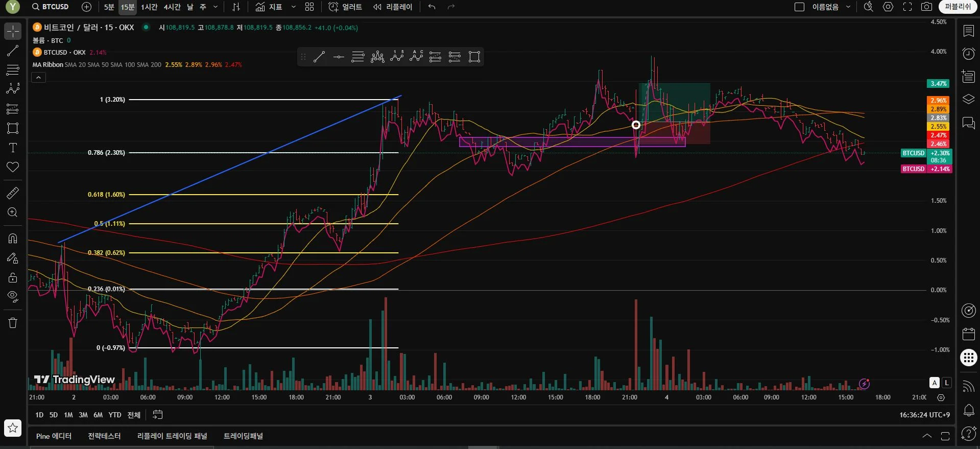The image size is (980, 449).
Task: Choose the rectangle shape in floating toolbar
Action: coord(474,57)
